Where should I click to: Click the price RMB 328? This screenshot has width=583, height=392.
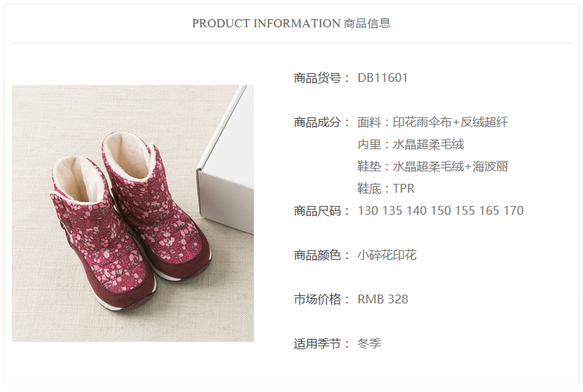[x=382, y=300]
